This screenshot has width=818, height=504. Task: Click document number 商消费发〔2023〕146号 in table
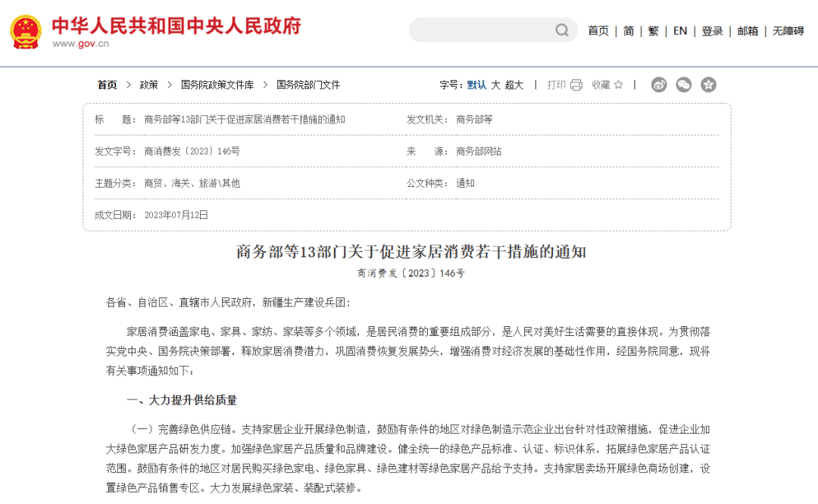[x=192, y=151]
